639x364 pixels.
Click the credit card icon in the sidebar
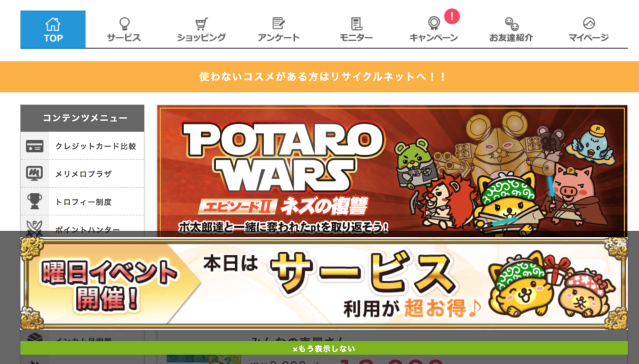click(35, 146)
